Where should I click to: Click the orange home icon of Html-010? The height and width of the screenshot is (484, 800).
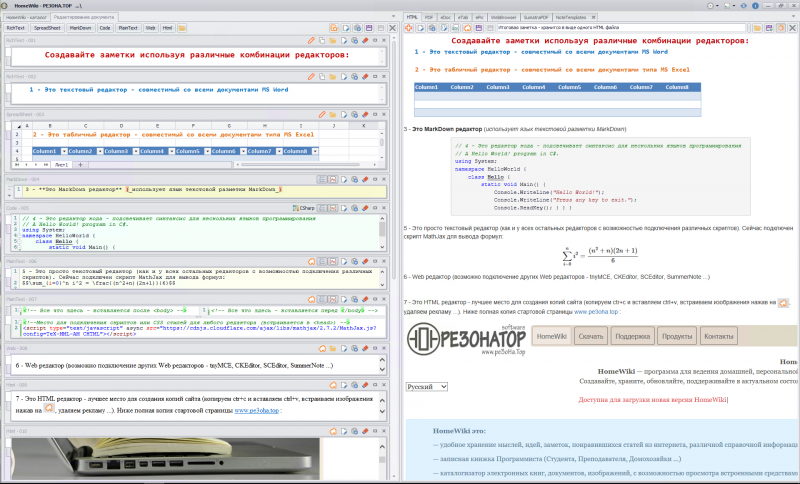point(333,431)
